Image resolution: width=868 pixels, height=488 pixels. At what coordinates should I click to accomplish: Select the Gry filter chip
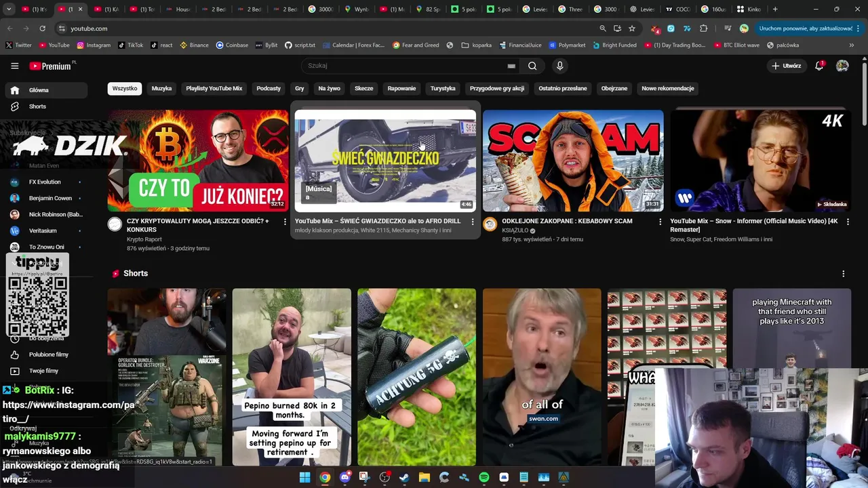(x=299, y=88)
